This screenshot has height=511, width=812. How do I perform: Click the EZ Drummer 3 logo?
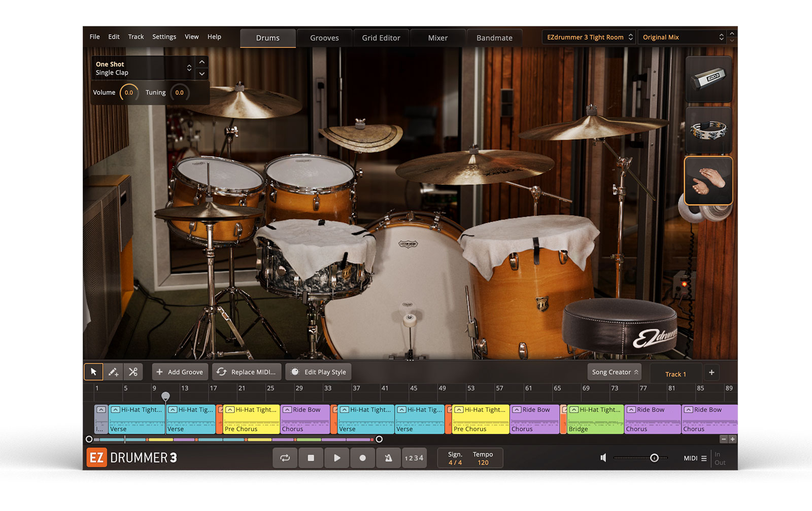132,458
